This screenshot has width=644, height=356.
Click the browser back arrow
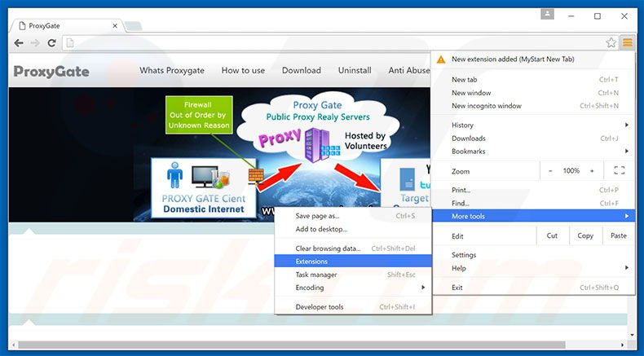click(x=19, y=42)
